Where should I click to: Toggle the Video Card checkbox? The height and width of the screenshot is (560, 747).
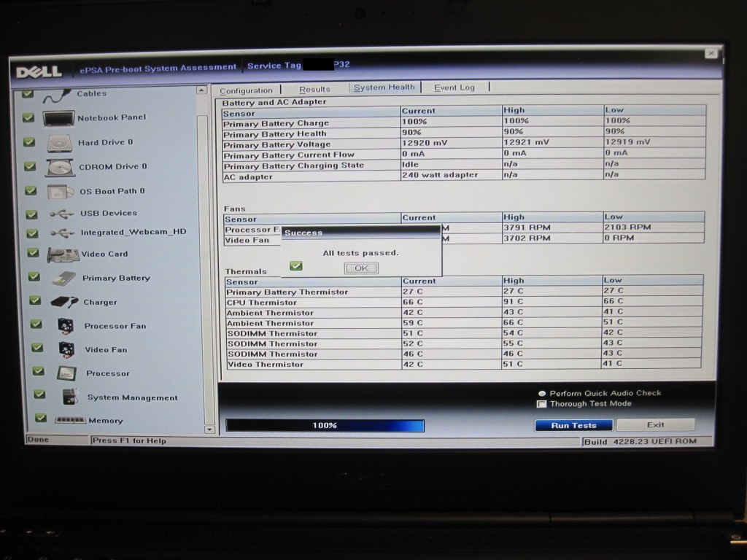(x=33, y=252)
